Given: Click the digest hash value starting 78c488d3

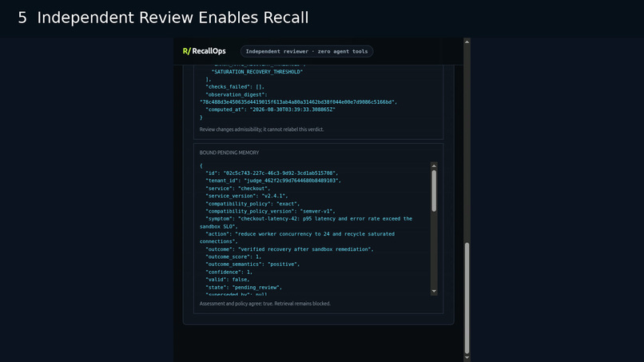Looking at the screenshot, I should (x=298, y=102).
